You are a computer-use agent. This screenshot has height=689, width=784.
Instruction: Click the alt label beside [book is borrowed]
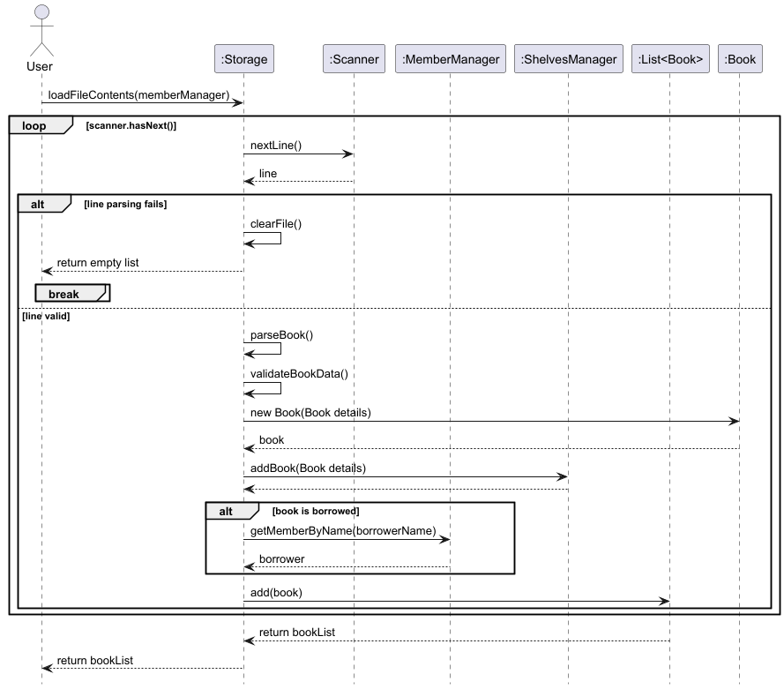point(226,511)
